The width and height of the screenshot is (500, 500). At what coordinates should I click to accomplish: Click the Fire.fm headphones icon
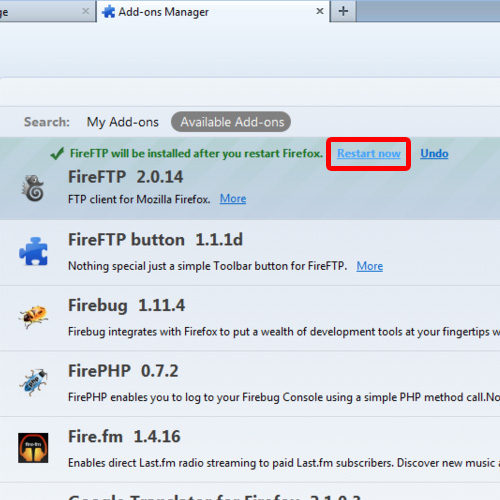coord(33,448)
